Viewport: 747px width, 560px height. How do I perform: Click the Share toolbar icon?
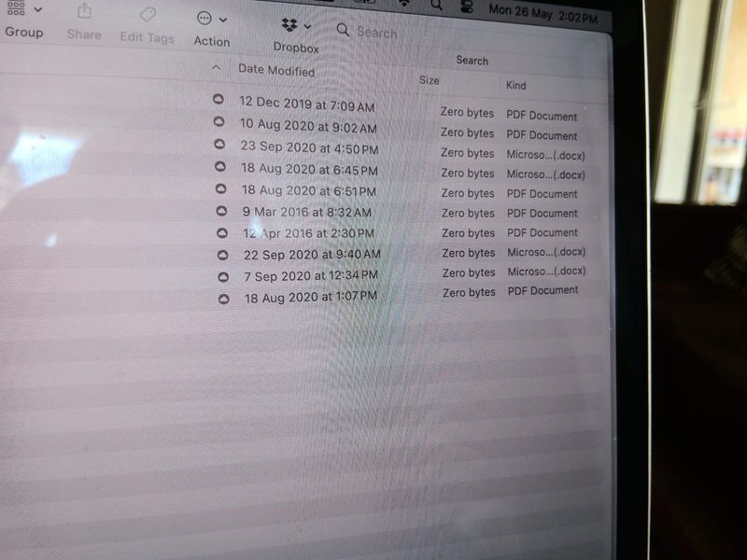[84, 11]
